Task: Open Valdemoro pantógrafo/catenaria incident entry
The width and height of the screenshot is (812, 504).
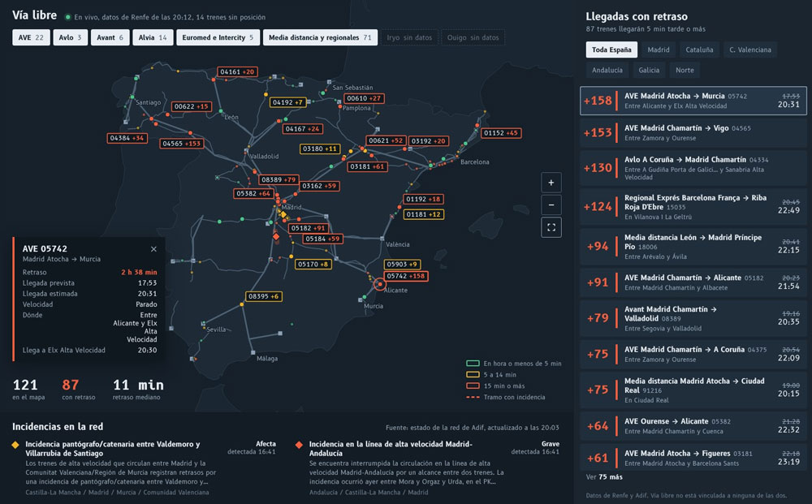Action: tap(144, 467)
